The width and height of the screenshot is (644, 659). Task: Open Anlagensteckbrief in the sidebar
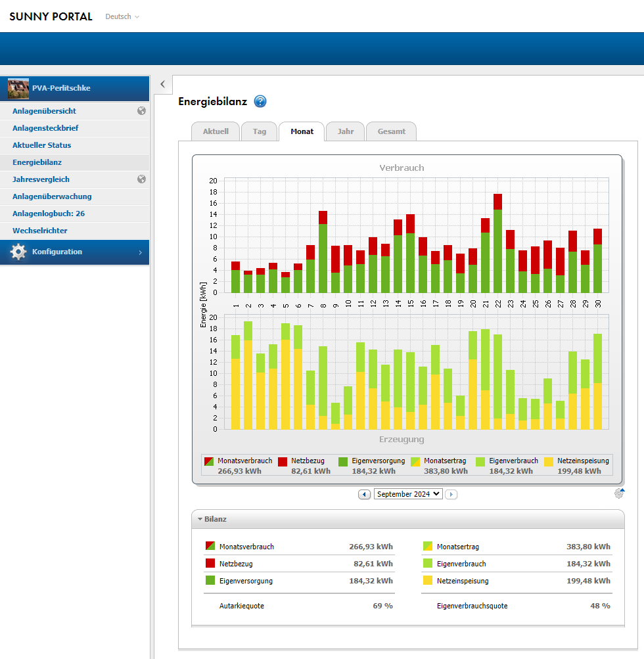[x=45, y=128]
